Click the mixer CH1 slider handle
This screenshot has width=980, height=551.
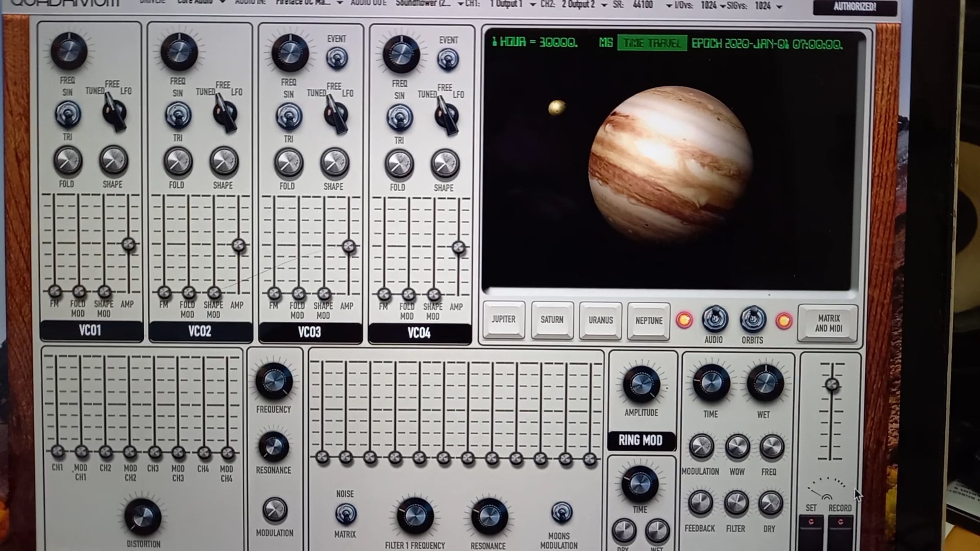tap(58, 451)
